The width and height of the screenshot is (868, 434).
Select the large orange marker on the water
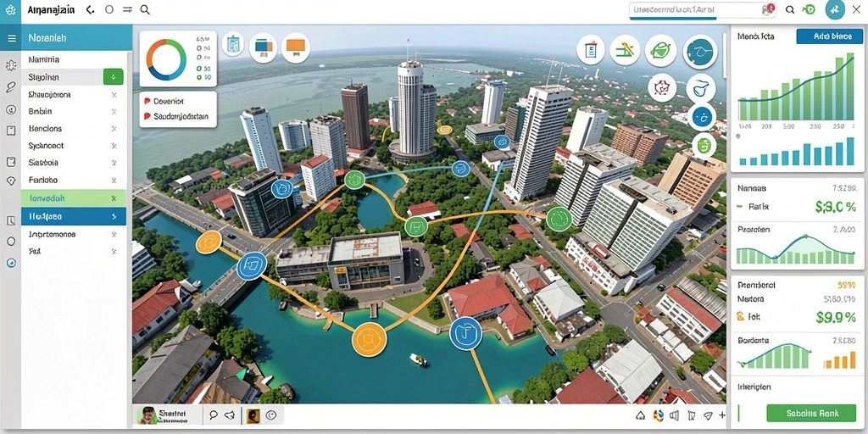(x=368, y=338)
